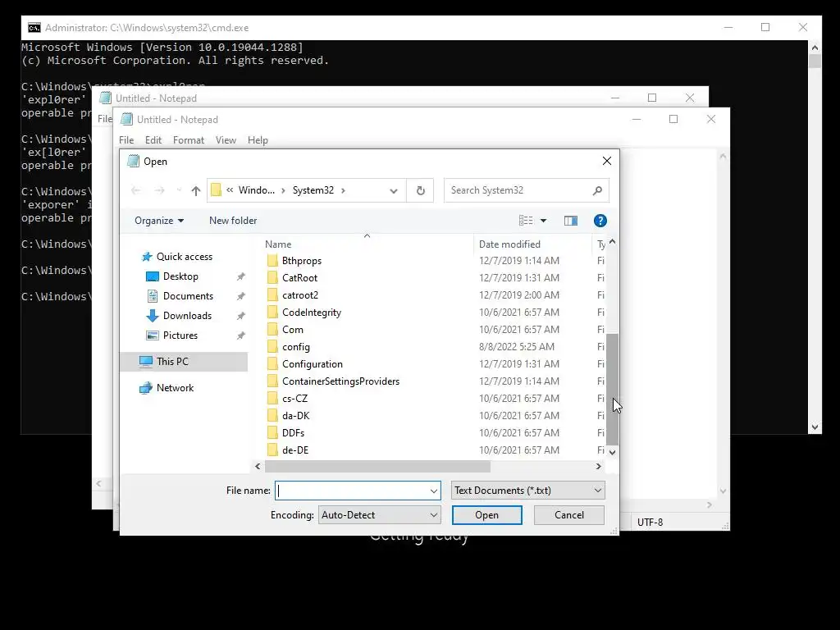Open the help question mark icon
840x630 pixels.
tap(600, 221)
